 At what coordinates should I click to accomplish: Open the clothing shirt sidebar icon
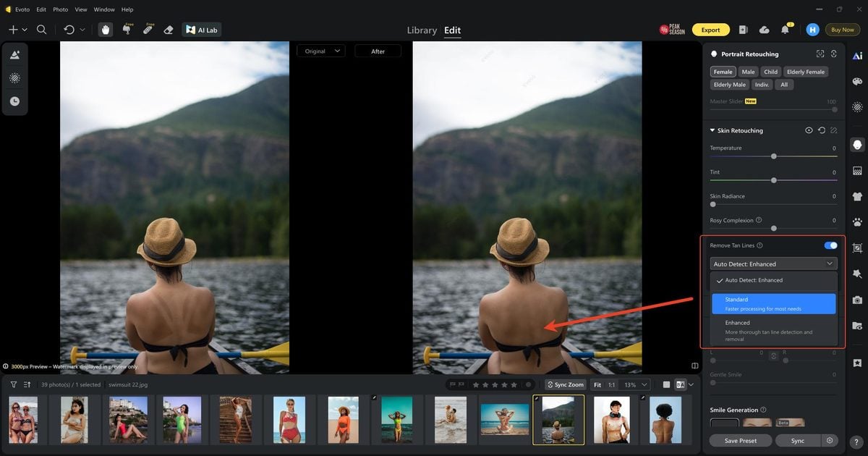(x=857, y=196)
